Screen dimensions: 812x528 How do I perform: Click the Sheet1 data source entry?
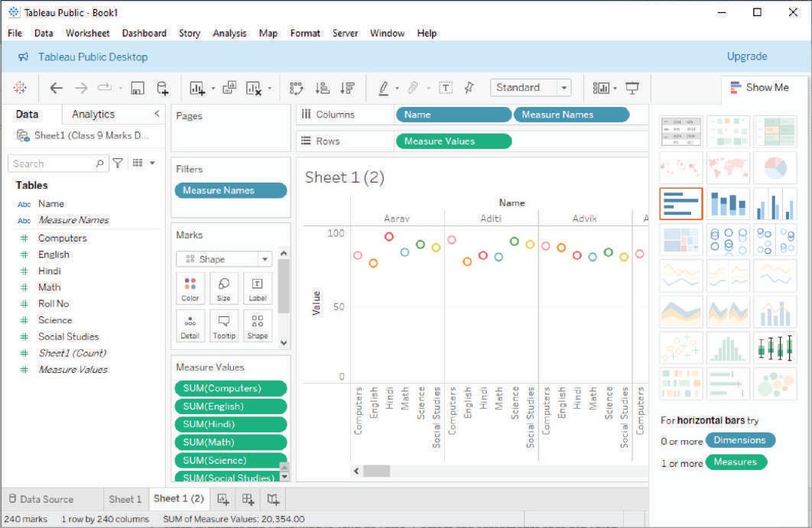pyautogui.click(x=83, y=135)
